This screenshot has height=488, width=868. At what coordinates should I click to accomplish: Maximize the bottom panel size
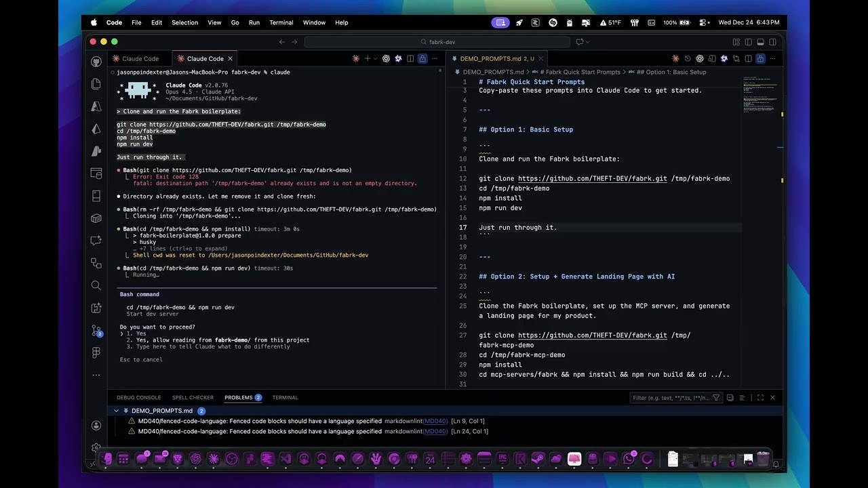760,398
